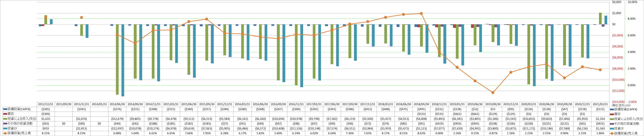Click the -2.00% secondary axis label

click(632, 102)
